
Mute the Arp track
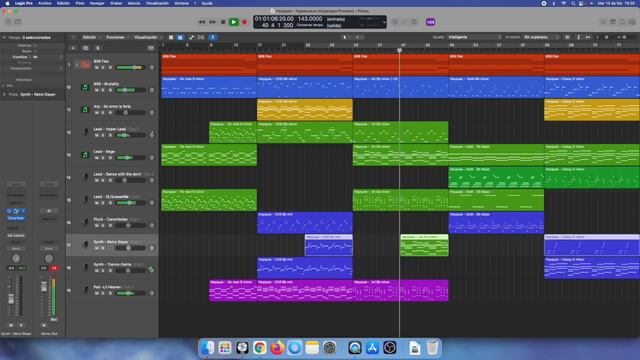pos(97,113)
